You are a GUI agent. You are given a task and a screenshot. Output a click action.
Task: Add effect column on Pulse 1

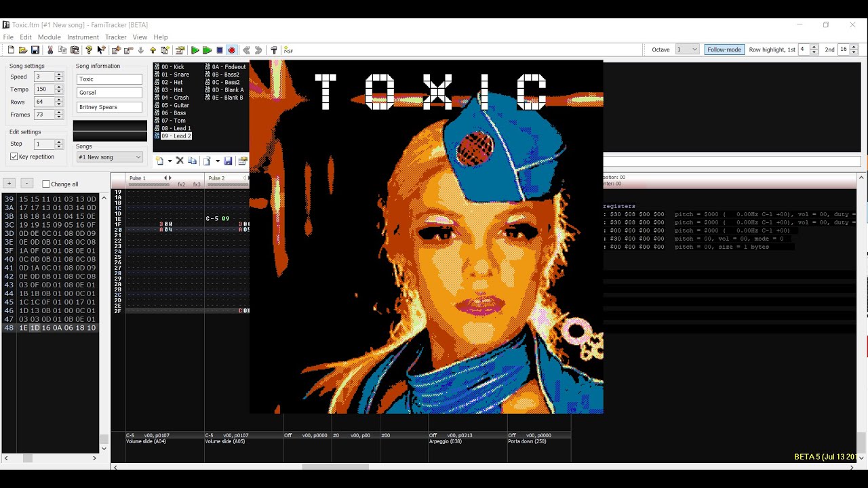pyautogui.click(x=170, y=178)
